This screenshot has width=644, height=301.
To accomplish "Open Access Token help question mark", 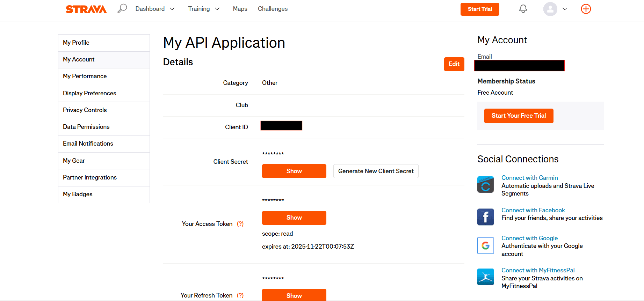I will [x=240, y=224].
